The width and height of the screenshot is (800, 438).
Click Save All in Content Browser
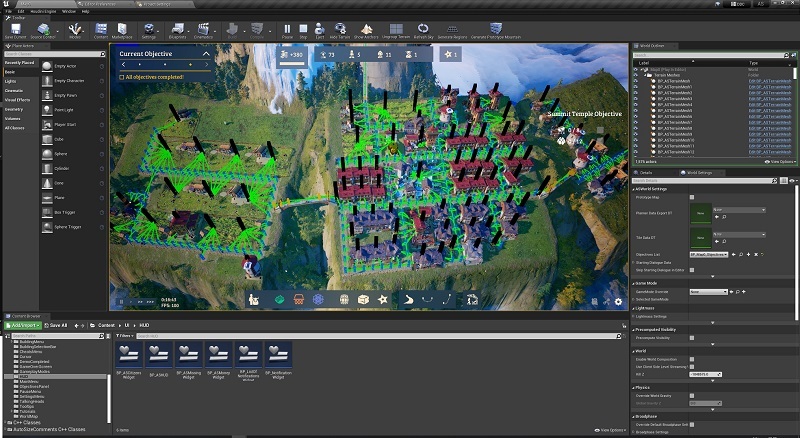pyautogui.click(x=56, y=325)
